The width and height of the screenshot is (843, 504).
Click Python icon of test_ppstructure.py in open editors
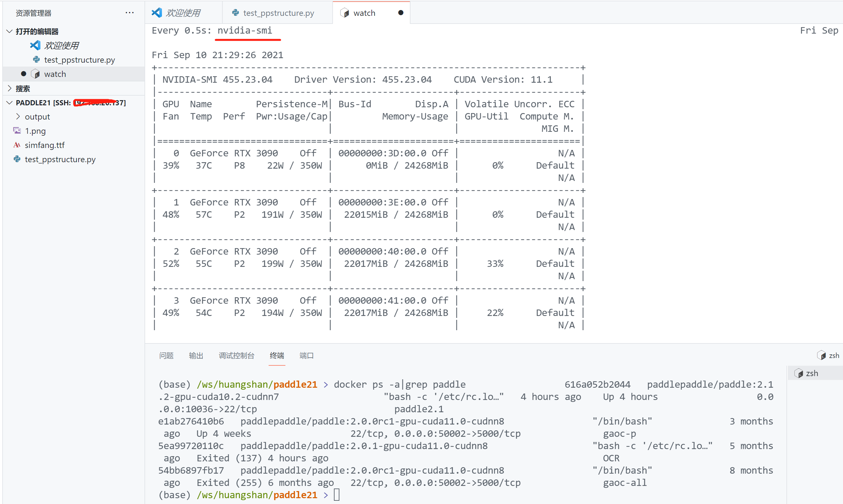36,60
